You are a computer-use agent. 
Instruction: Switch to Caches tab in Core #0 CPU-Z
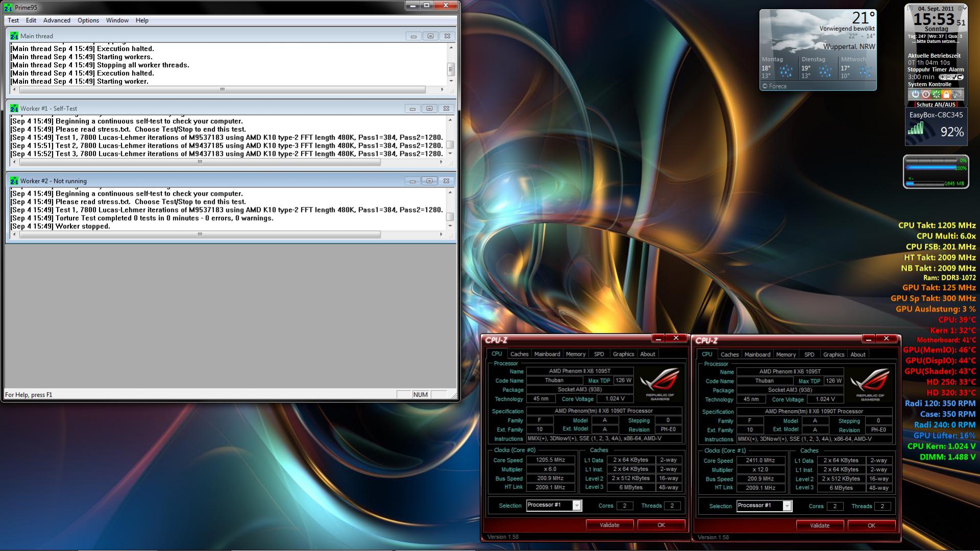(x=519, y=354)
